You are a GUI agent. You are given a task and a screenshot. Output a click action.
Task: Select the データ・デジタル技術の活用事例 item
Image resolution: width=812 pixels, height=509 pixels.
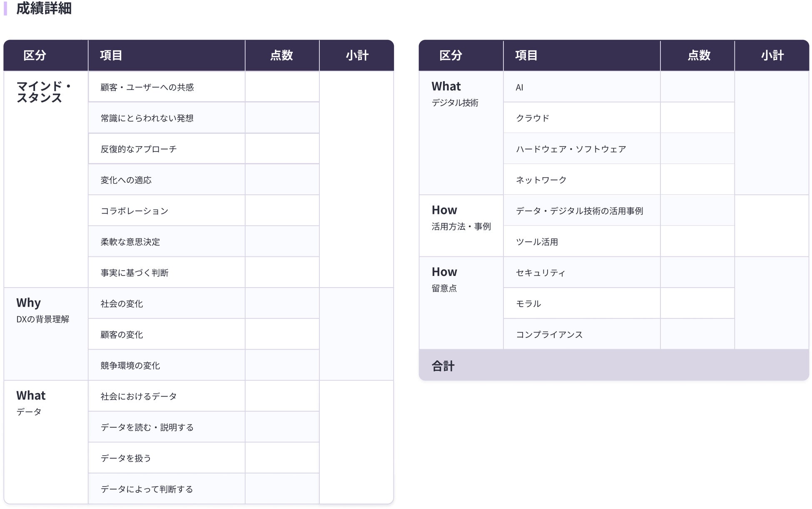pyautogui.click(x=579, y=211)
